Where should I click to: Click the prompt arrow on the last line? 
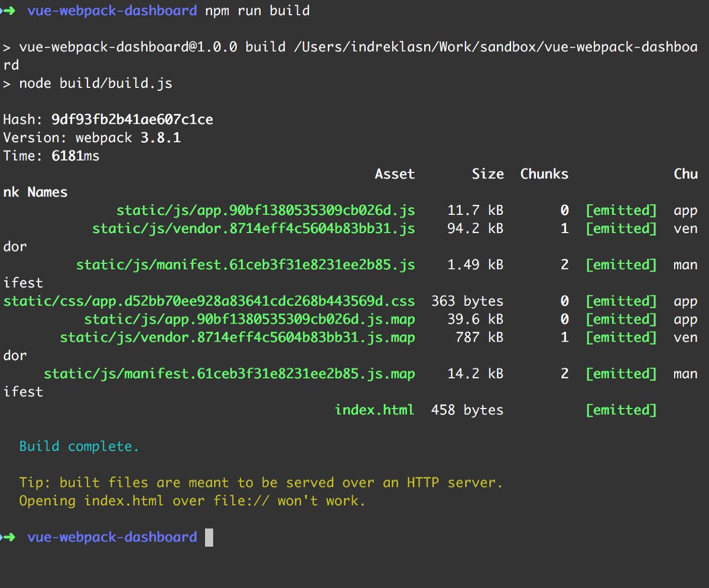(x=9, y=537)
